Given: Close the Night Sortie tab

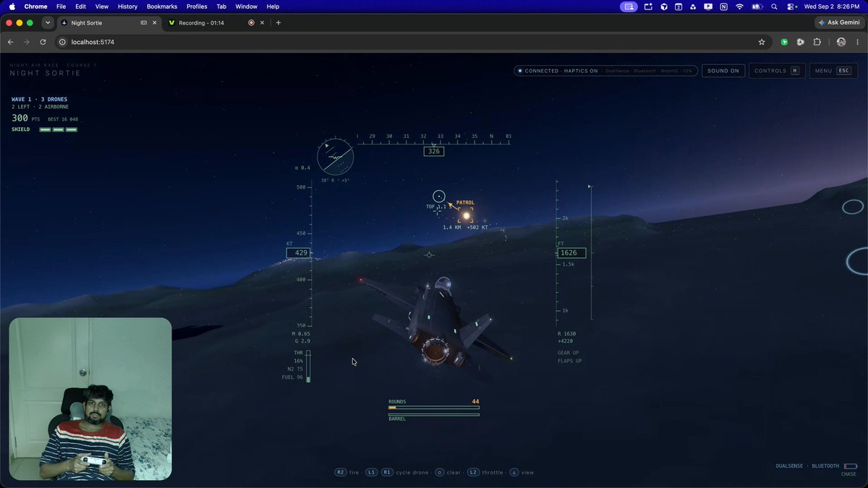Looking at the screenshot, I should click(x=154, y=22).
